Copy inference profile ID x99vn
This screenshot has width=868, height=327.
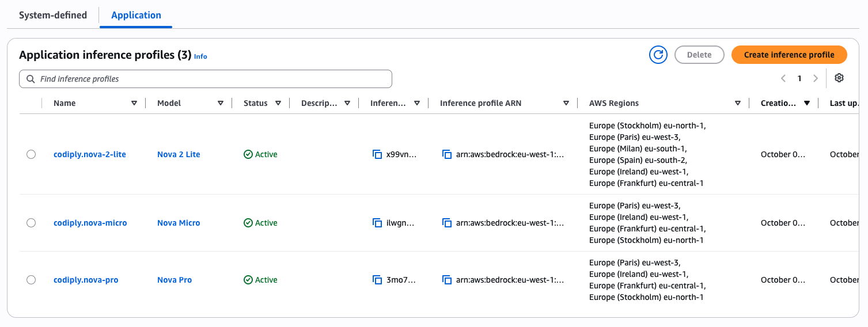(378, 154)
